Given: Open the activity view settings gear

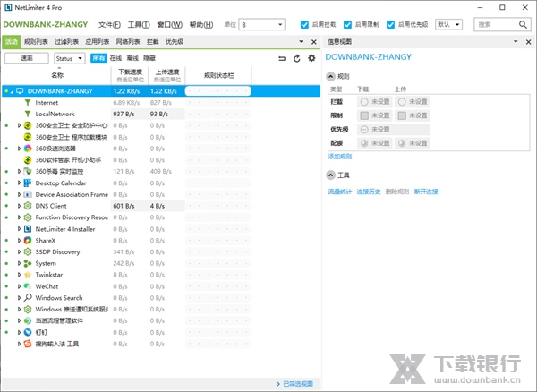Looking at the screenshot, I should (x=311, y=58).
